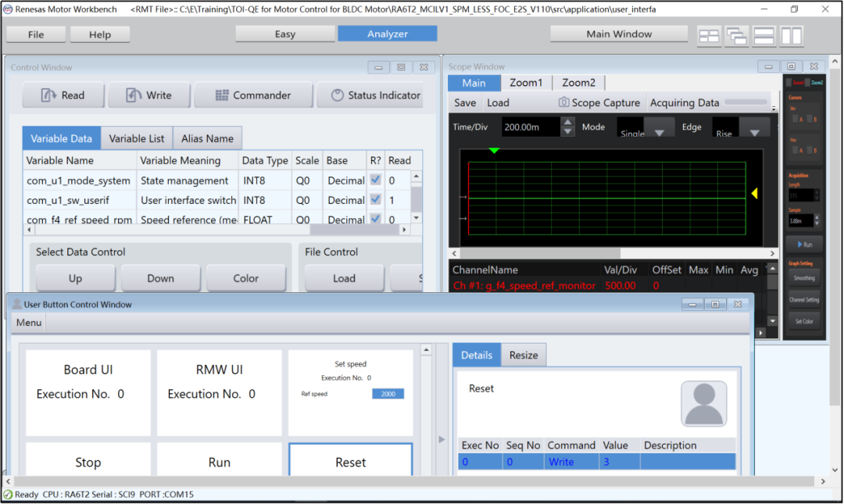Click the tile windows layout icon
Screen dimensions: 844x504
[x=709, y=35]
